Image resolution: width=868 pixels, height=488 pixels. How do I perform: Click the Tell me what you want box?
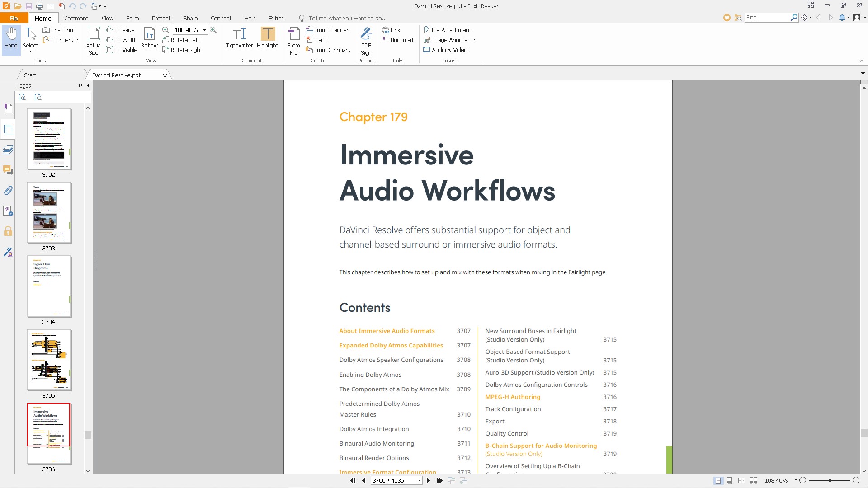pyautogui.click(x=346, y=18)
